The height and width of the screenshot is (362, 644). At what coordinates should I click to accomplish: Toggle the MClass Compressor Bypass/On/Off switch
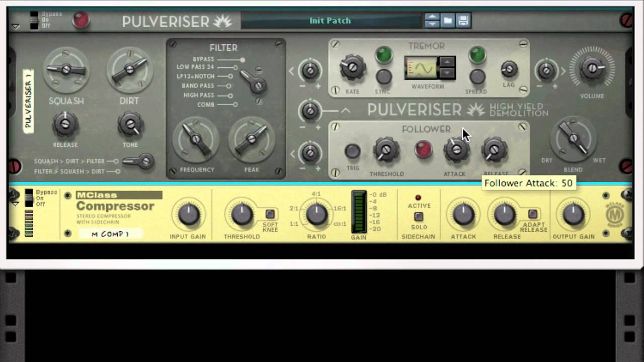tap(30, 198)
